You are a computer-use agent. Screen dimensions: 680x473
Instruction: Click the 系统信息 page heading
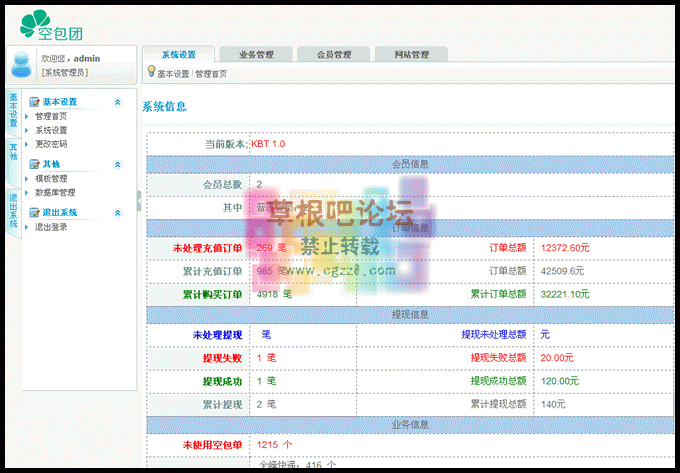pyautogui.click(x=164, y=107)
